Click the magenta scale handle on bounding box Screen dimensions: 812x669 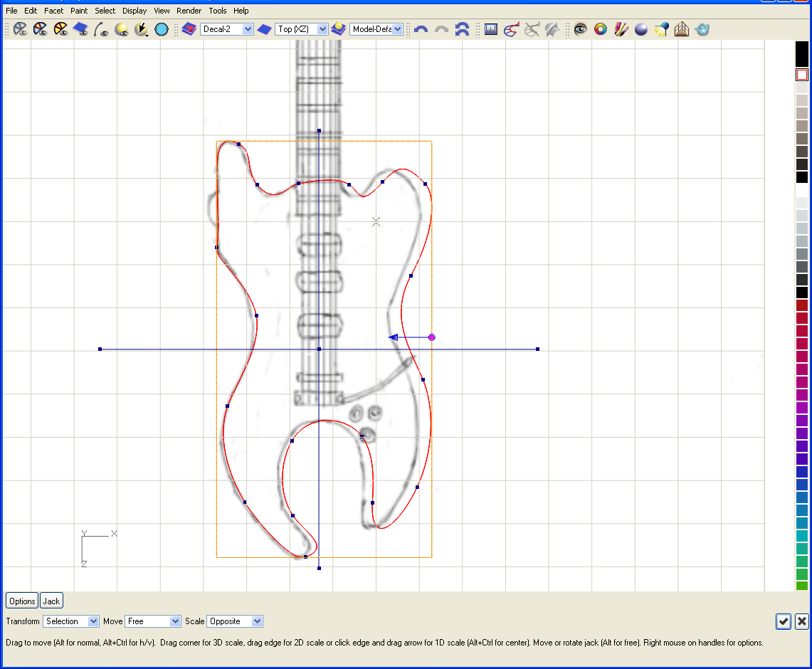coord(432,337)
